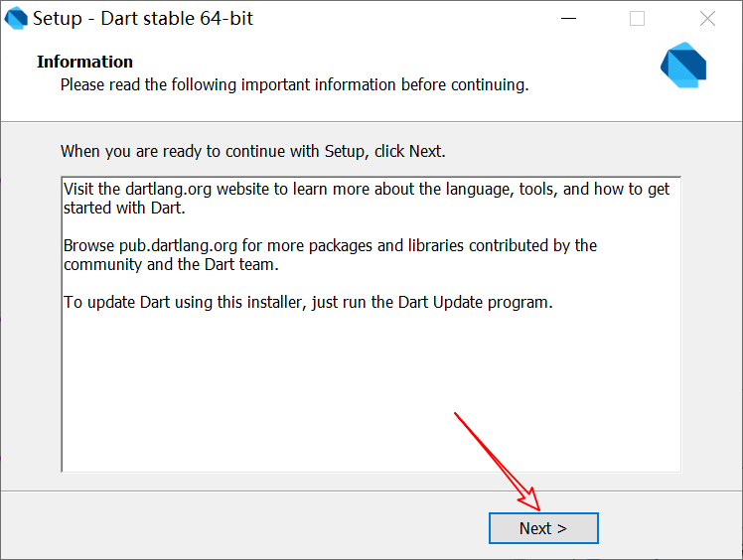Click the 'Browse pub.dartlang.org' paragraph
743x560 pixels.
click(330, 255)
